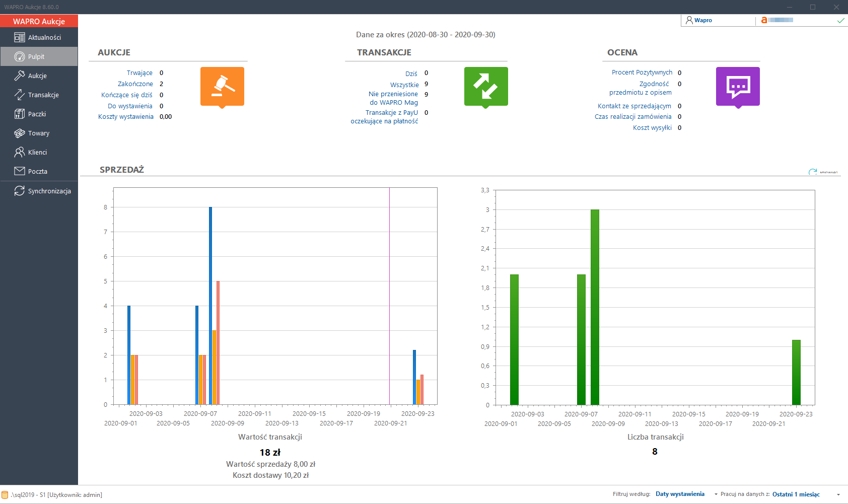Screen dimensions: 848x504
Task: Click the Dane za okres date range heading
Action: tap(426, 35)
